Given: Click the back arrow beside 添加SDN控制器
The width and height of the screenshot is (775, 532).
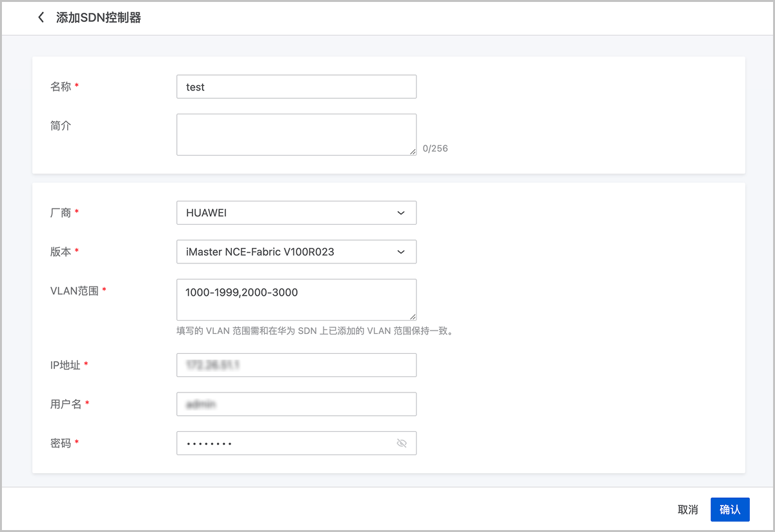Looking at the screenshot, I should [x=41, y=17].
